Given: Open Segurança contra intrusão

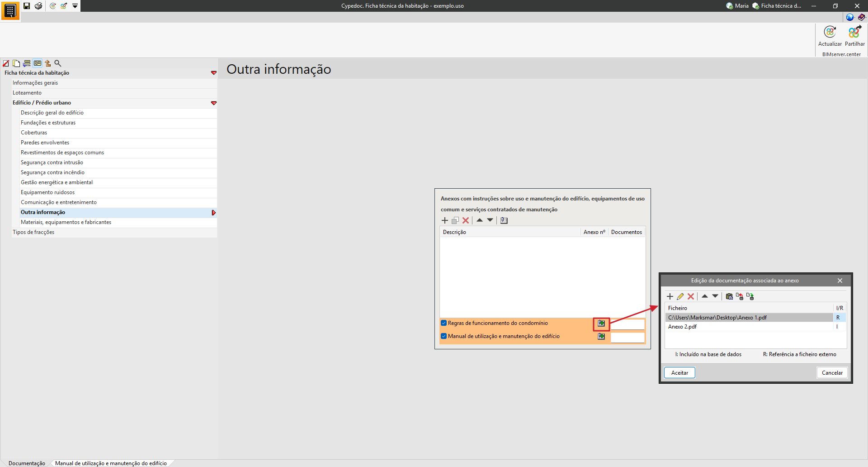Looking at the screenshot, I should click(x=118, y=162).
